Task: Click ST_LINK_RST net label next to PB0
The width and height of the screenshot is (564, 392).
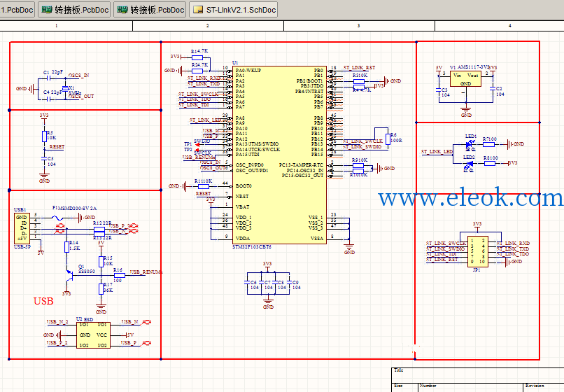Action: (359, 67)
